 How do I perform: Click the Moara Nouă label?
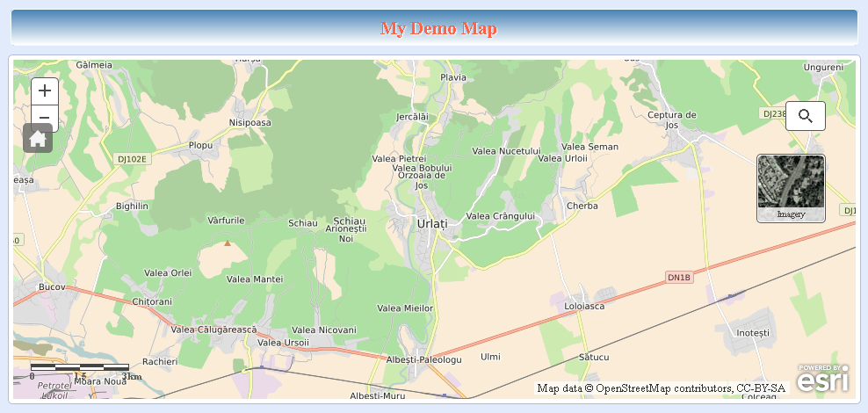tap(100, 381)
